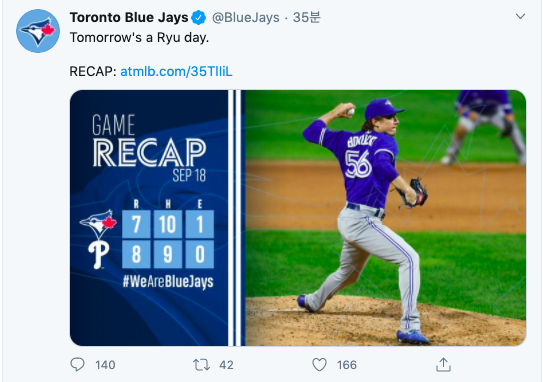Click the Phillies P logo in scoreboard

[x=99, y=255]
